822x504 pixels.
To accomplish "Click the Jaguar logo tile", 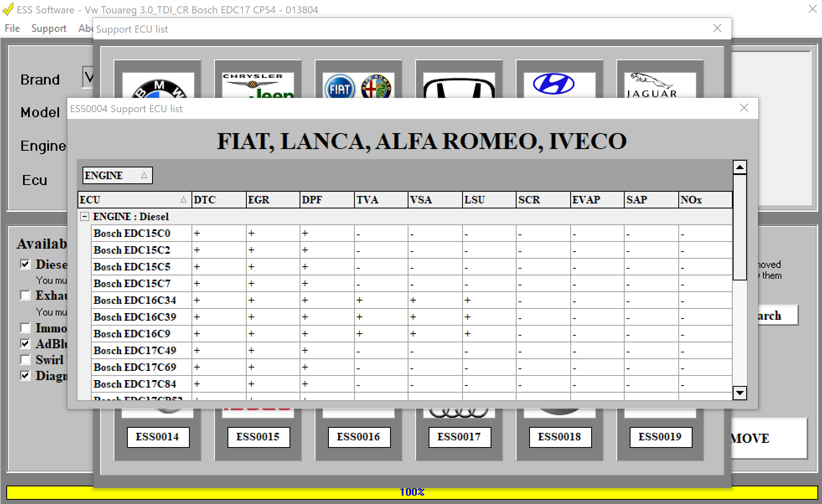I will click(651, 86).
